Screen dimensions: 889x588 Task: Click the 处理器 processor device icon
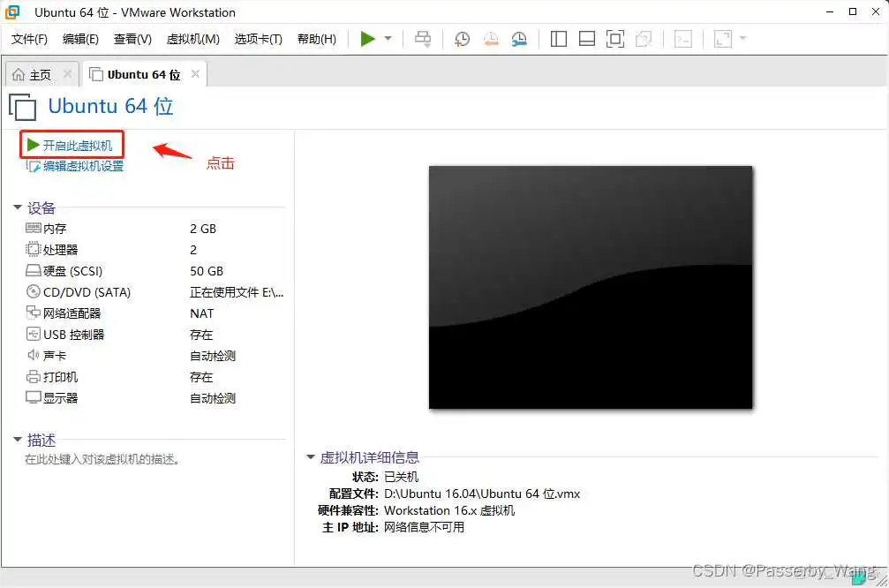click(x=33, y=249)
